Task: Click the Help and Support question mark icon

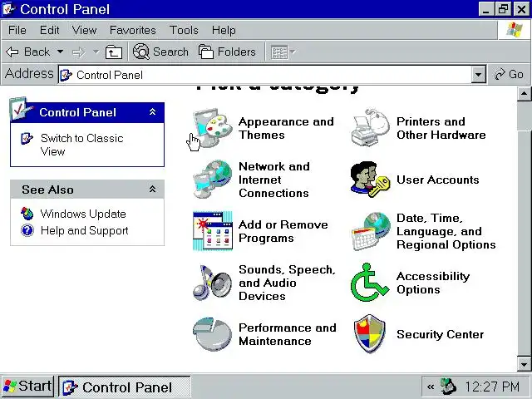Action: pyautogui.click(x=27, y=230)
